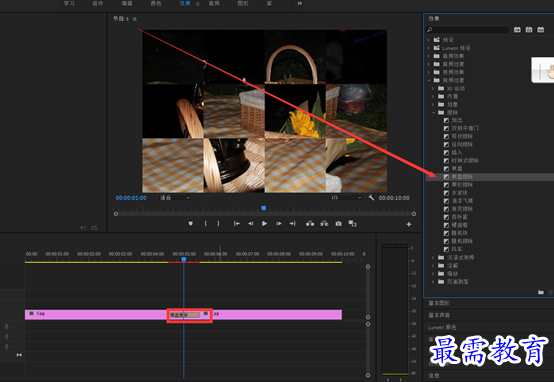Click the Export Frame camera icon
554x382 pixels.
click(x=338, y=224)
